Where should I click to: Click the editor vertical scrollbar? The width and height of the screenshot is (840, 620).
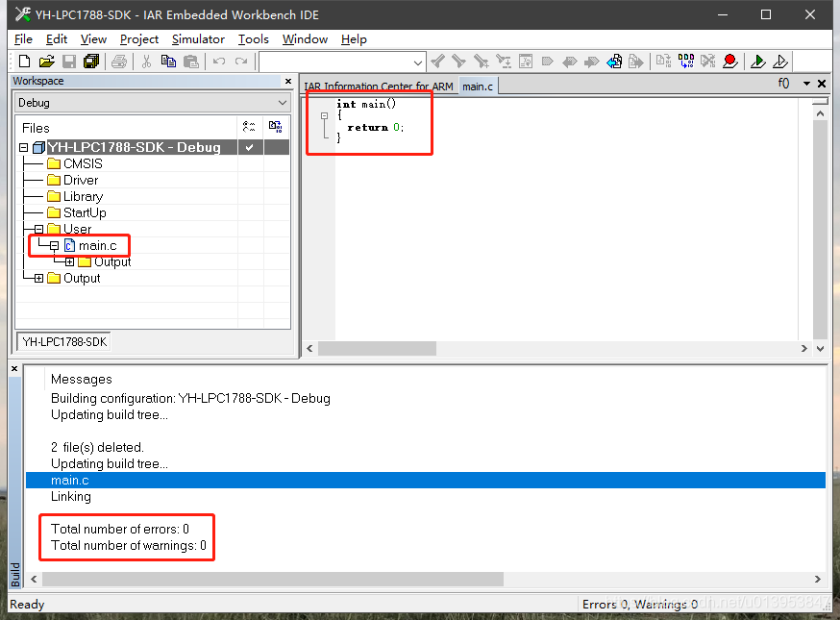(x=820, y=231)
